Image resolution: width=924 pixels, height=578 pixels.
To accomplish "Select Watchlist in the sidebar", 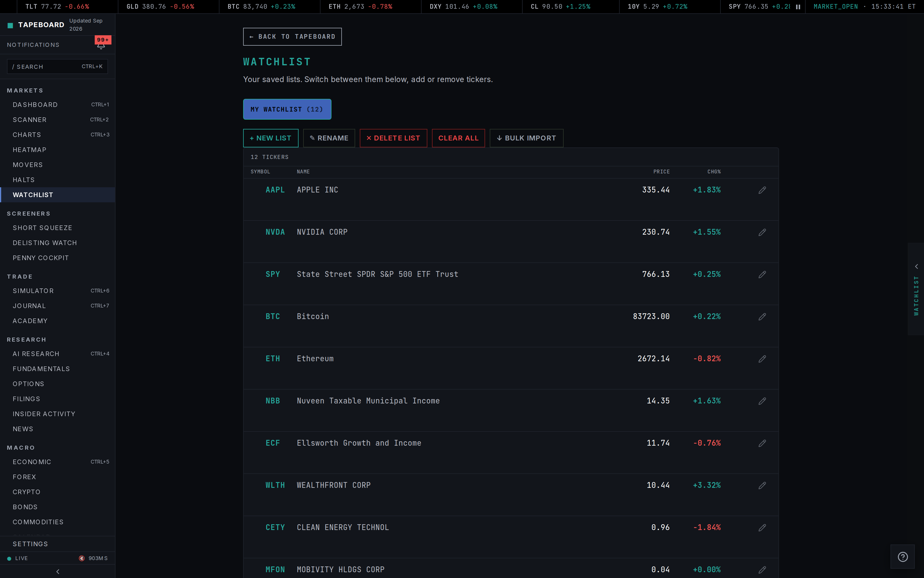I will pyautogui.click(x=58, y=195).
